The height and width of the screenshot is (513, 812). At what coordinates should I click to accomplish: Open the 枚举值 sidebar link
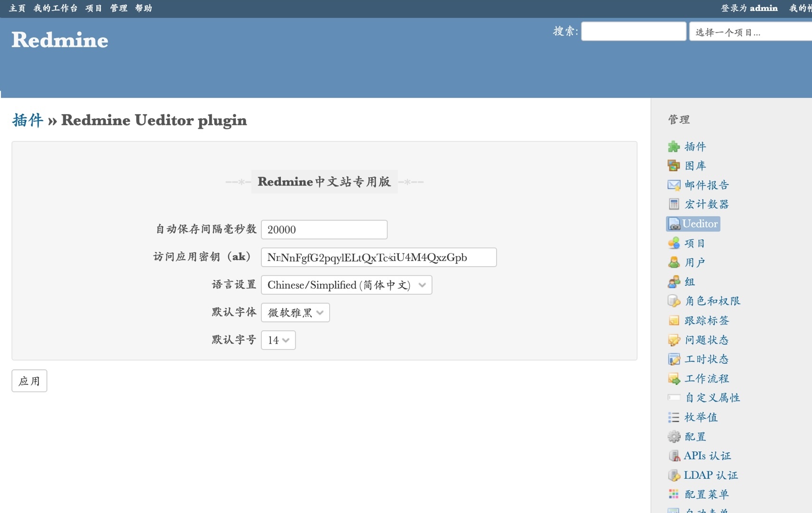701,417
